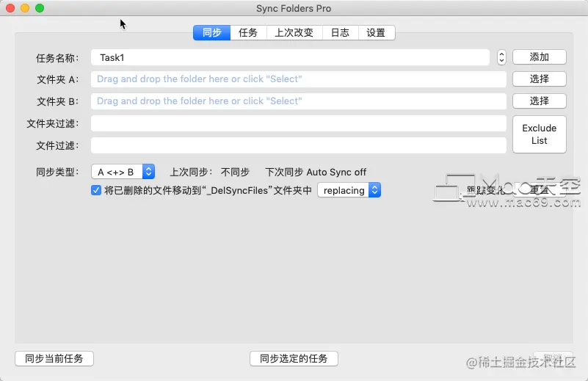
Task: Open the Exclude List button
Action: coord(540,134)
